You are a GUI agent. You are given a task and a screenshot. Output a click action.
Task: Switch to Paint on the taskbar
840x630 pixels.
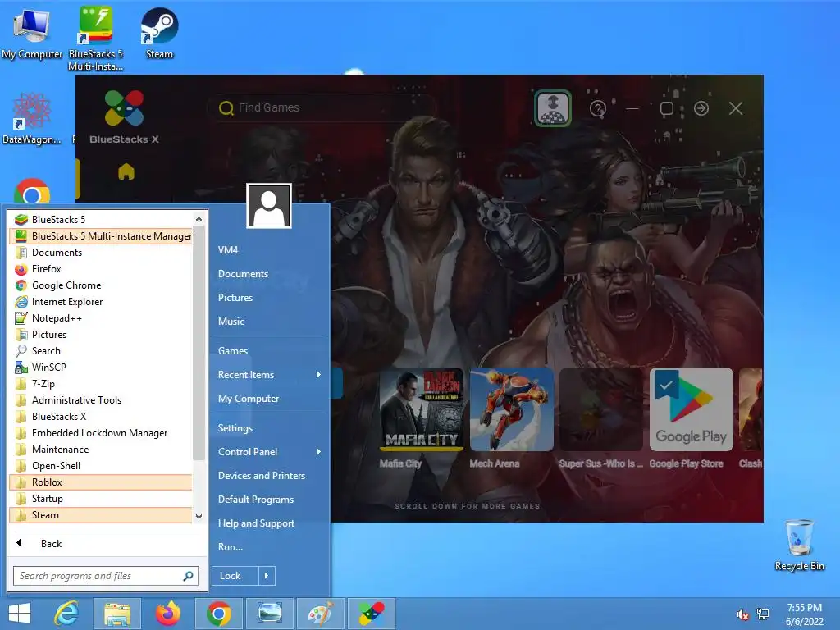(x=321, y=614)
